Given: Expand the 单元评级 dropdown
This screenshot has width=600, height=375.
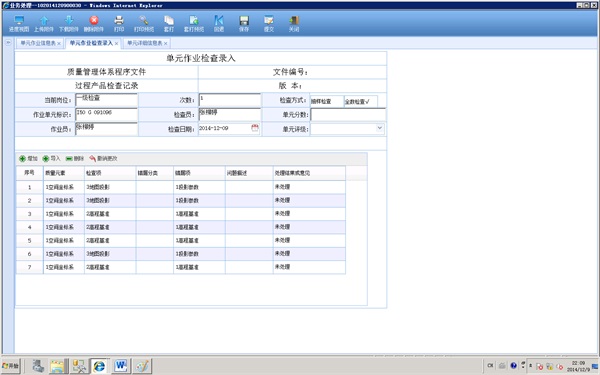Looking at the screenshot, I should 380,128.
